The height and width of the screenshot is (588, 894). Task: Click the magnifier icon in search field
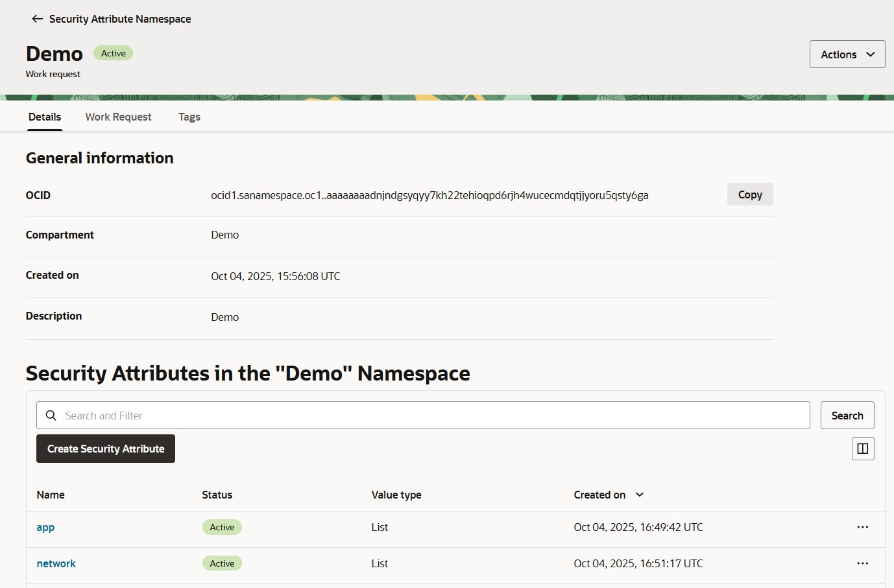[51, 416]
